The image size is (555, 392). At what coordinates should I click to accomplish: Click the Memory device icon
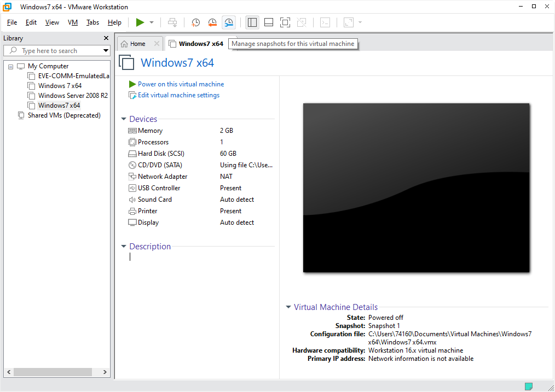click(132, 131)
